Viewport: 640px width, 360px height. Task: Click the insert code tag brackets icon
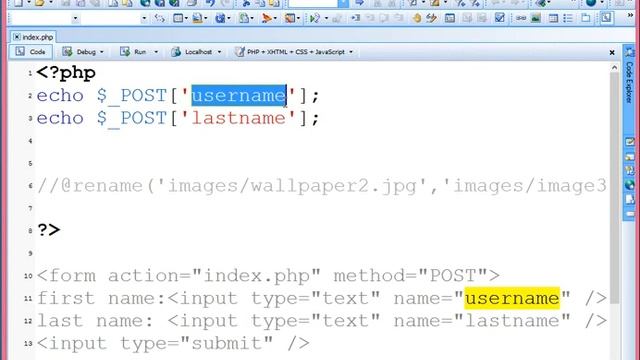(160, 18)
